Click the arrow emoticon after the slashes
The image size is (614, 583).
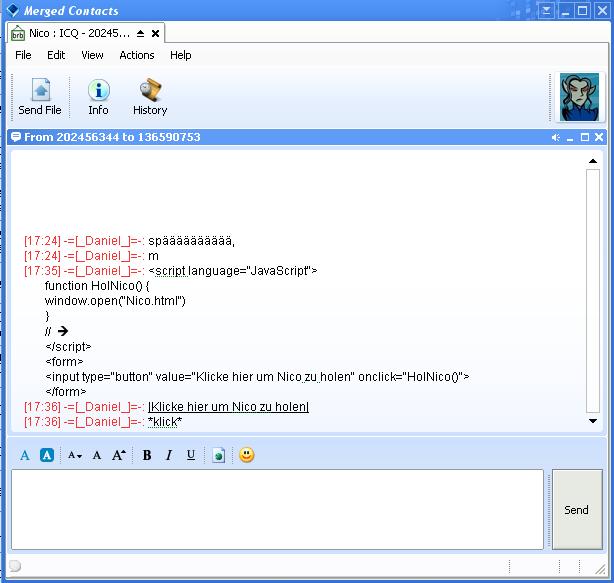63,331
